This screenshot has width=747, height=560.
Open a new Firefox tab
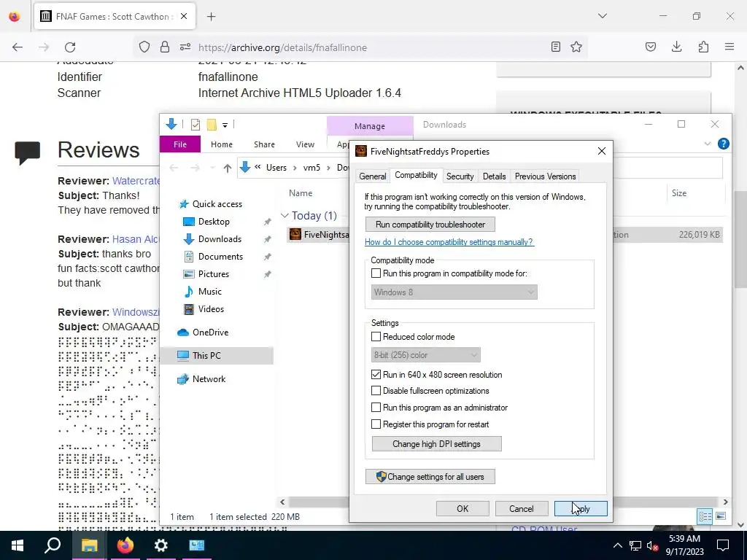click(x=212, y=17)
